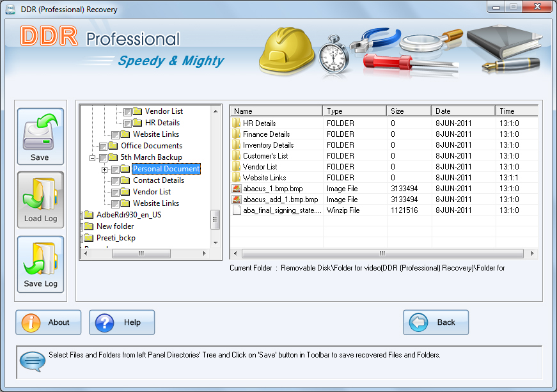The image size is (557, 392).
Task: Click the 1121516 size value
Action: (404, 210)
